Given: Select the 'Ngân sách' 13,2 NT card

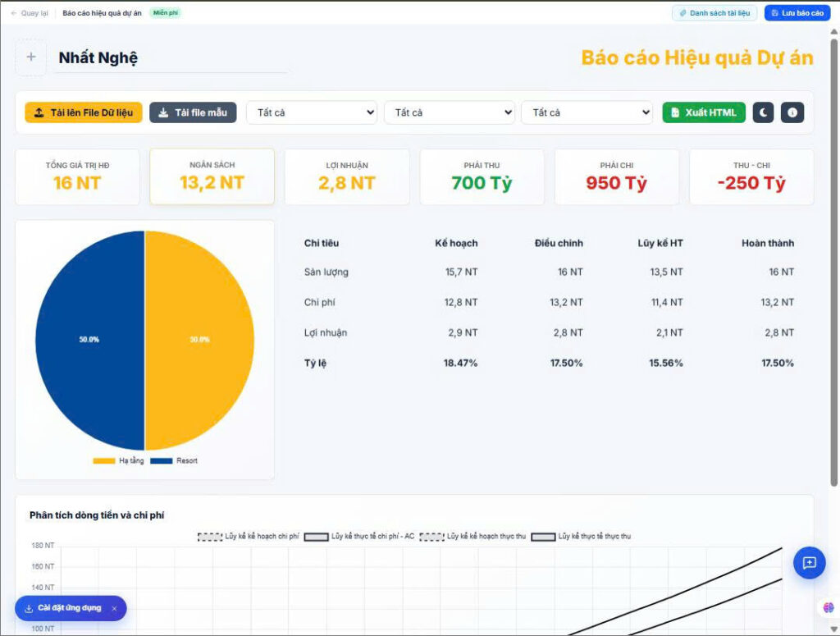Looking at the screenshot, I should (x=212, y=176).
